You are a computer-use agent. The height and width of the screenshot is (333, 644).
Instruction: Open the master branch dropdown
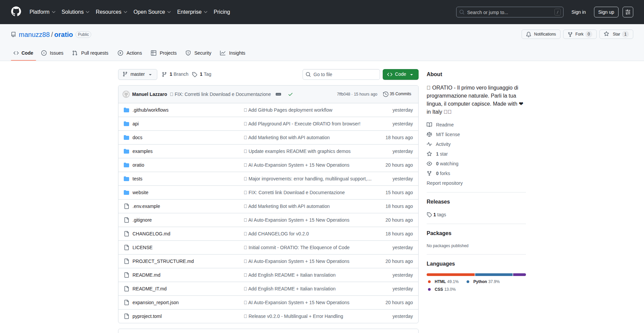(137, 74)
